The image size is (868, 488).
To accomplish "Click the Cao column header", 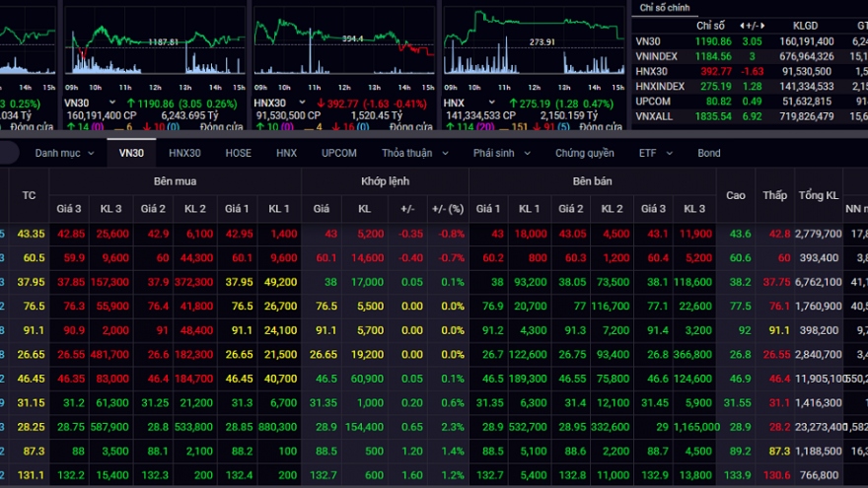I will click(735, 195).
